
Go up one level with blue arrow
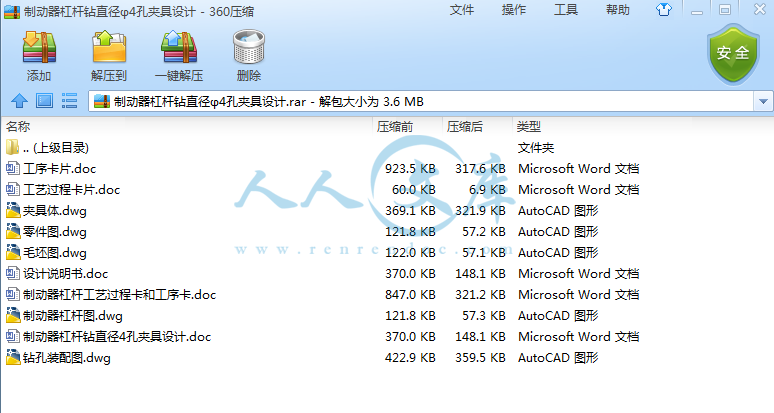tap(19, 101)
